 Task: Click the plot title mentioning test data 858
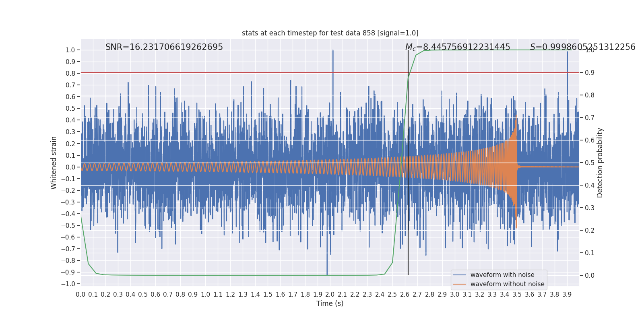tap(330, 33)
